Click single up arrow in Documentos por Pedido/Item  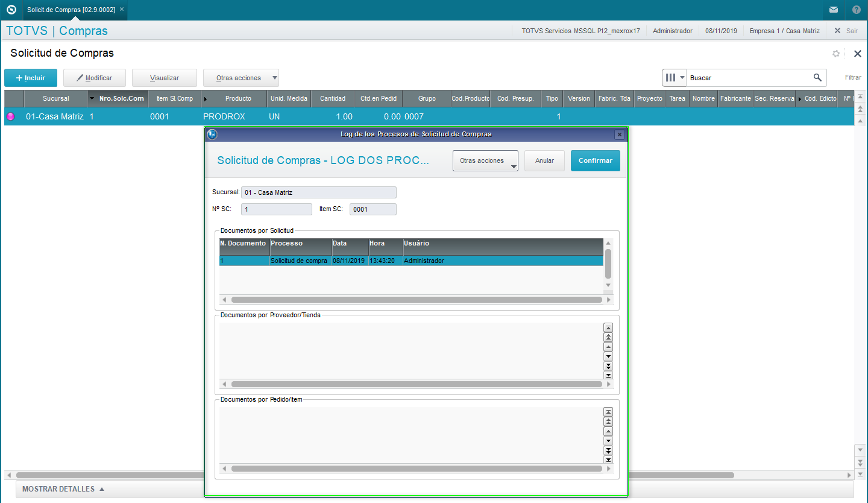pyautogui.click(x=608, y=431)
